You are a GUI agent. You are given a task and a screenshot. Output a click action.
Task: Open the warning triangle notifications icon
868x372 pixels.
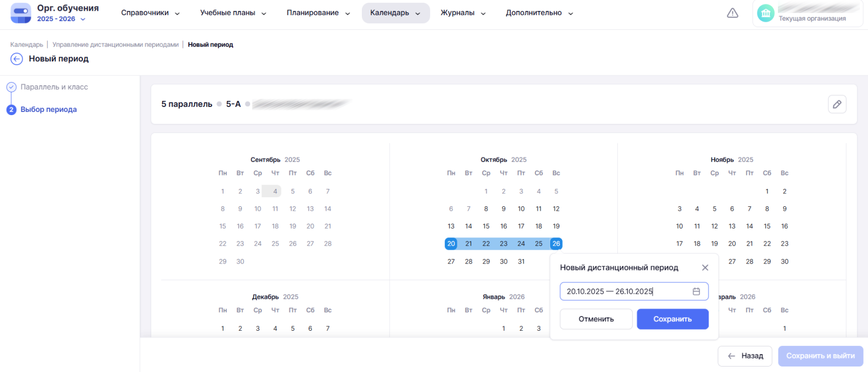732,13
